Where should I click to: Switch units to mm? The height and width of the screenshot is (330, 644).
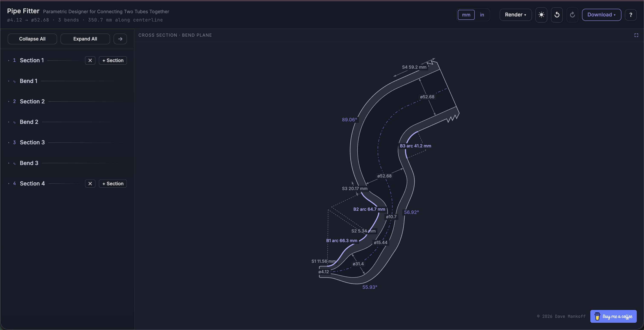coord(466,15)
